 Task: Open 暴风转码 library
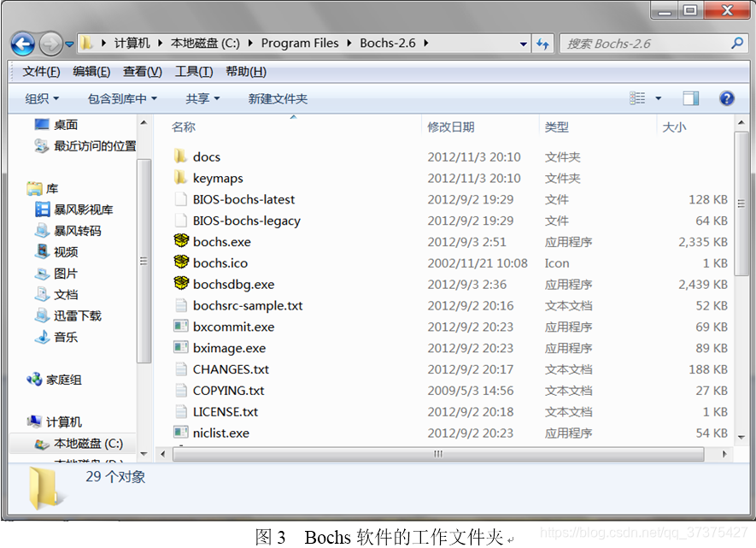point(68,231)
